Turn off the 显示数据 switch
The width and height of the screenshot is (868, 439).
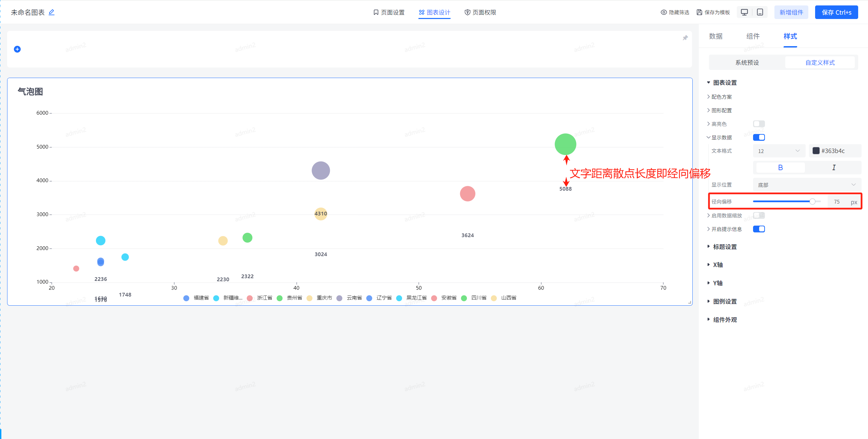[x=759, y=137]
